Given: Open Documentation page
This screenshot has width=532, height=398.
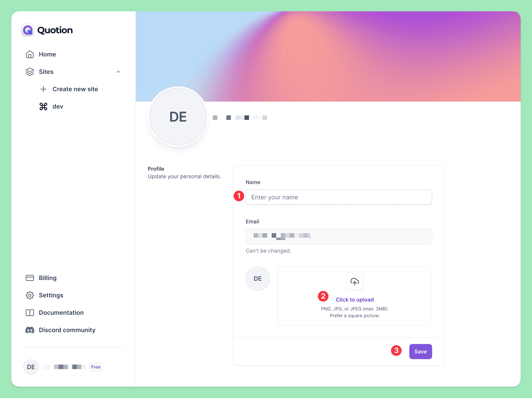Looking at the screenshot, I should 61,312.
